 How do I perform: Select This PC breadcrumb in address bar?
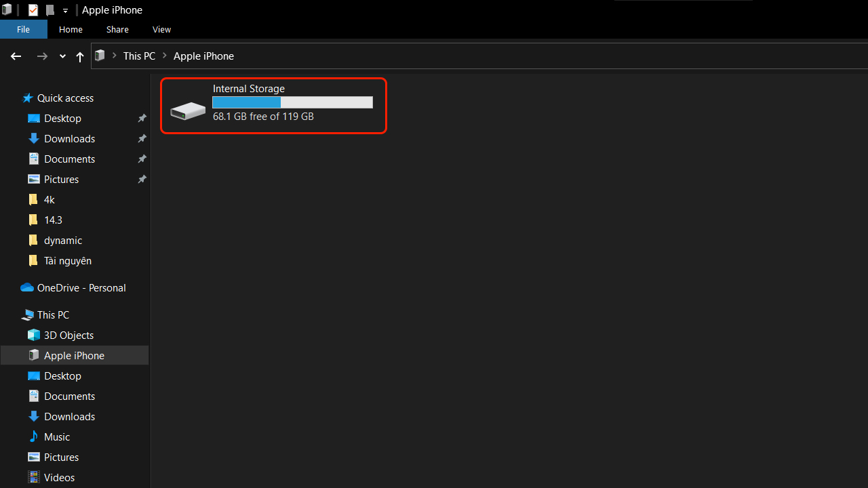tap(139, 56)
